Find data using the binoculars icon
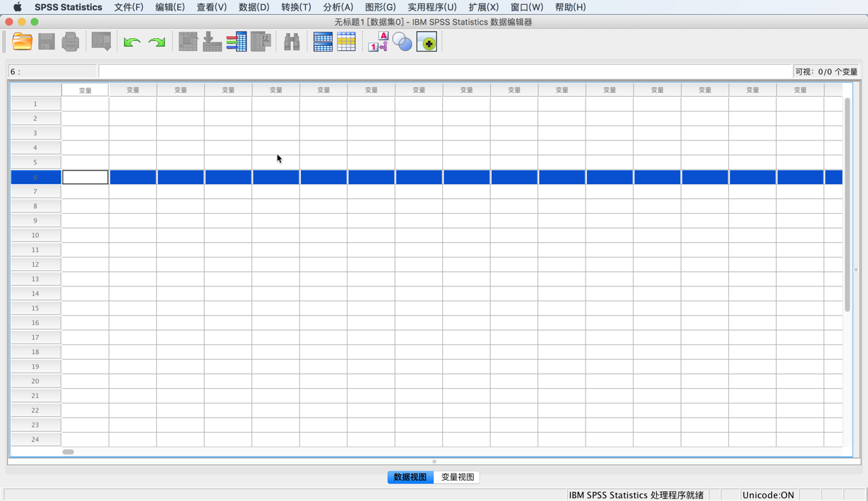Viewport: 868px width, 501px height. (x=291, y=41)
